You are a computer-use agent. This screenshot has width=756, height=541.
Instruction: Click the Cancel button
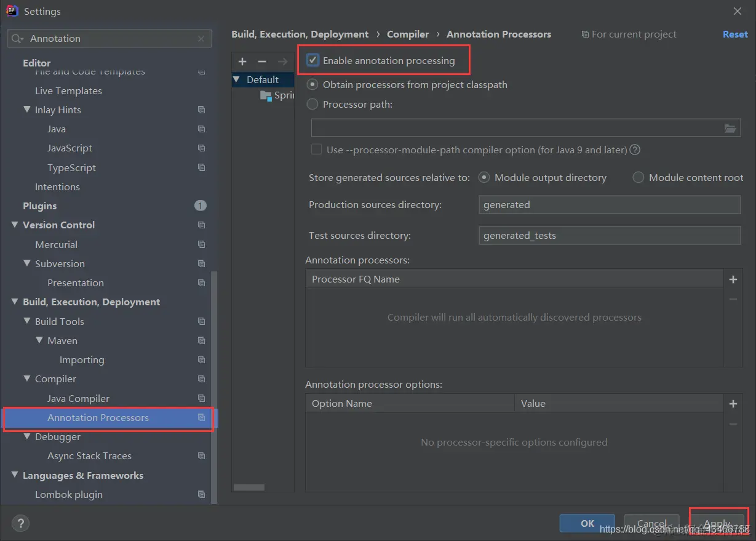651,523
